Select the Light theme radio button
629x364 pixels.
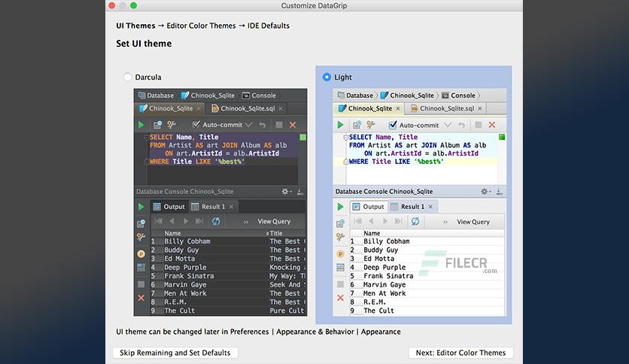(327, 77)
